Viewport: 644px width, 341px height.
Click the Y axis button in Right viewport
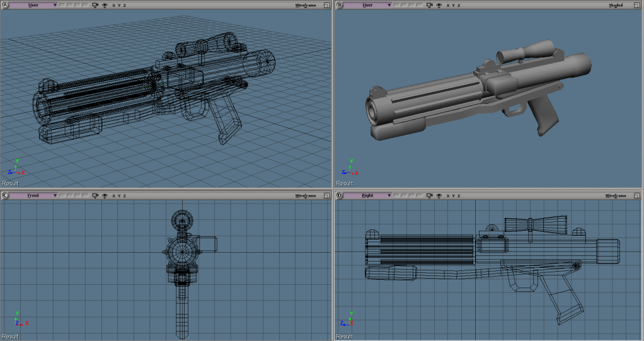click(x=454, y=195)
